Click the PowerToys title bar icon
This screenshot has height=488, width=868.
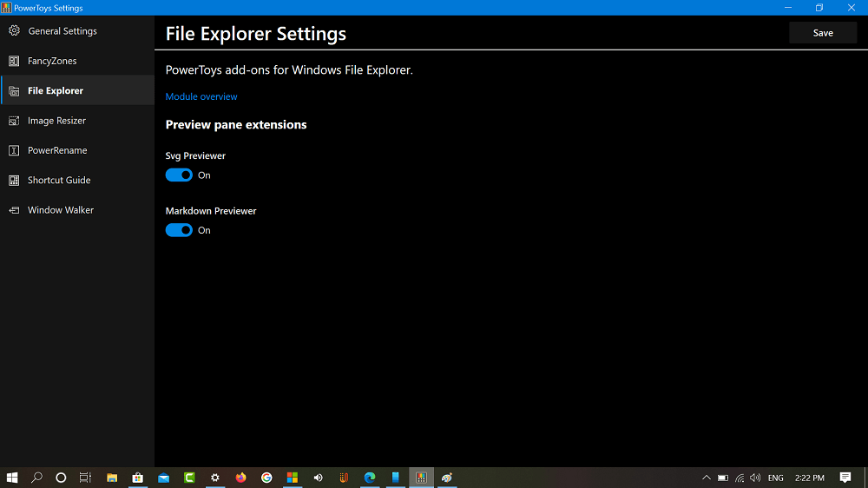[6, 8]
